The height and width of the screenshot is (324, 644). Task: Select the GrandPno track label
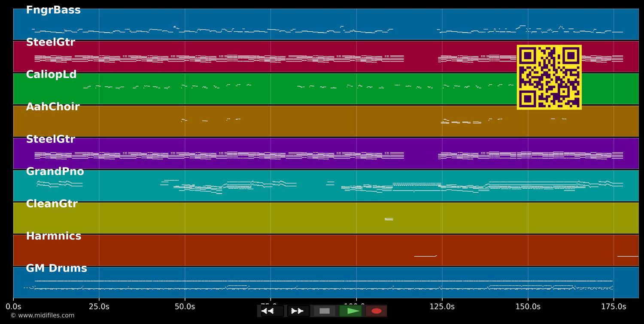[x=55, y=172]
